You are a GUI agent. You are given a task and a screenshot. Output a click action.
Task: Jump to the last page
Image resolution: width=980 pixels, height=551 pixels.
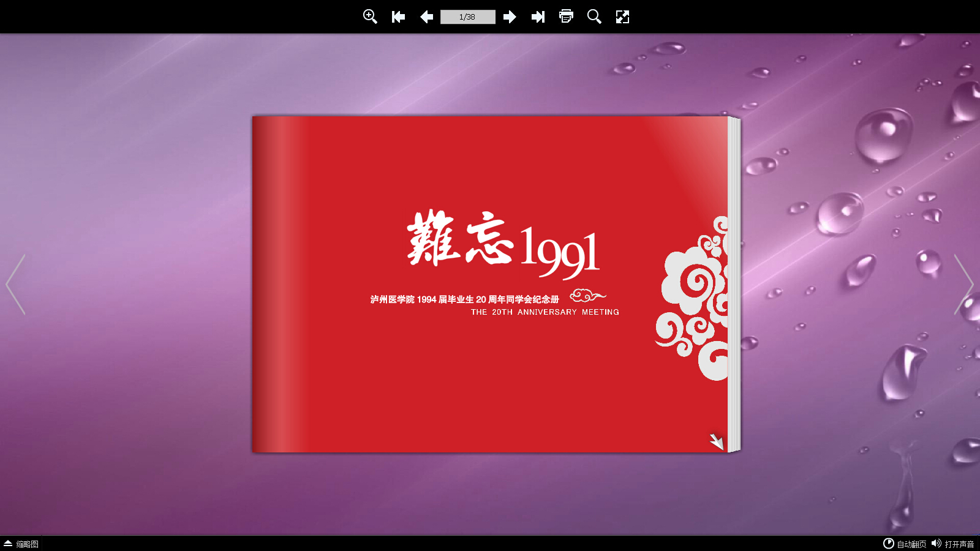click(538, 17)
